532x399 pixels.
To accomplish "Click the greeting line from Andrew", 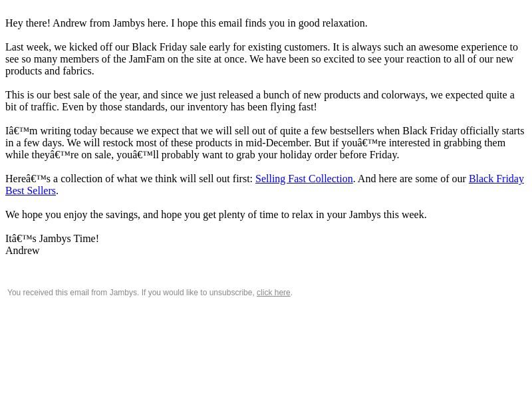I will click(x=186, y=23).
